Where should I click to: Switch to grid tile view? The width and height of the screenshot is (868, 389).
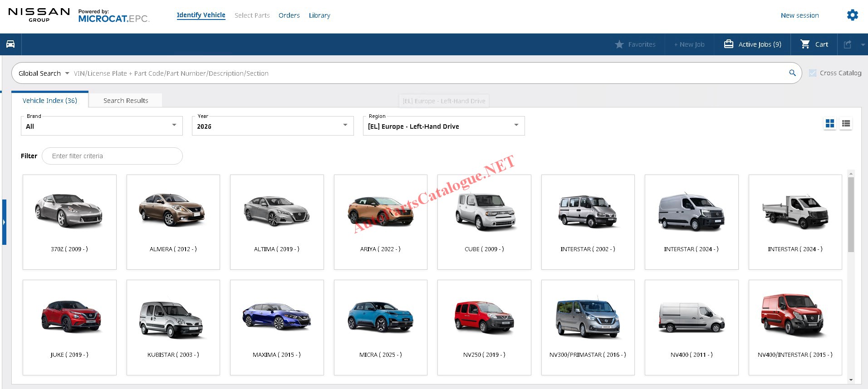tap(830, 123)
